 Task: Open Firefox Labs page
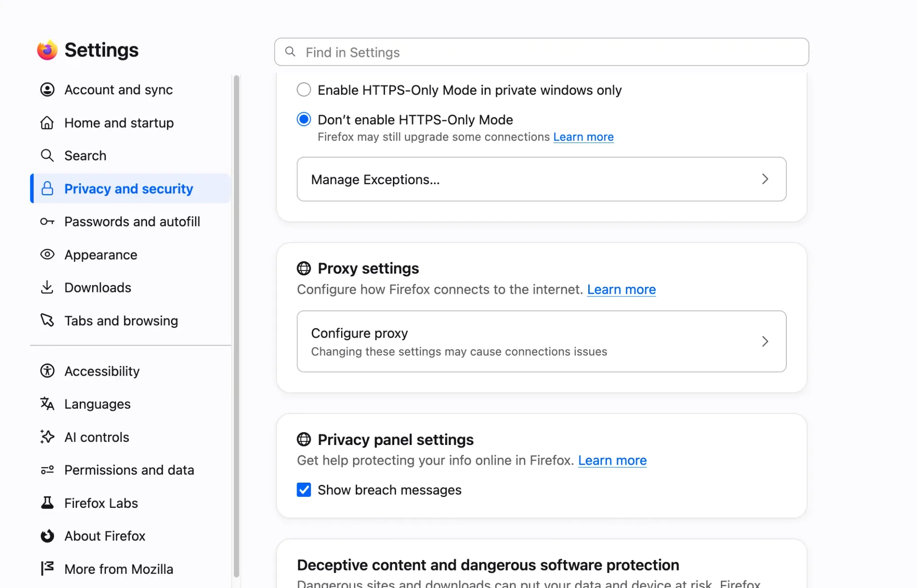(x=131, y=503)
